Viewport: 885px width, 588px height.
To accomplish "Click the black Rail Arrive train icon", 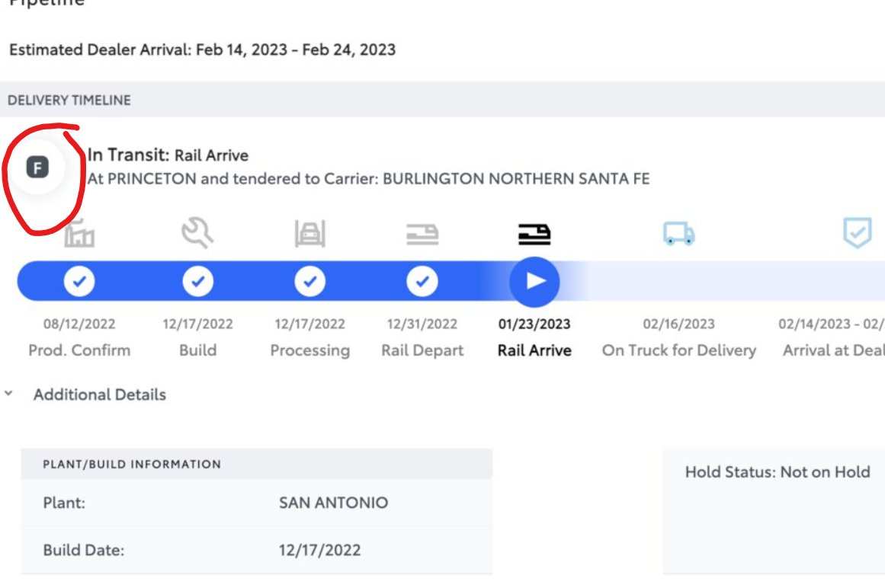I will pyautogui.click(x=534, y=234).
